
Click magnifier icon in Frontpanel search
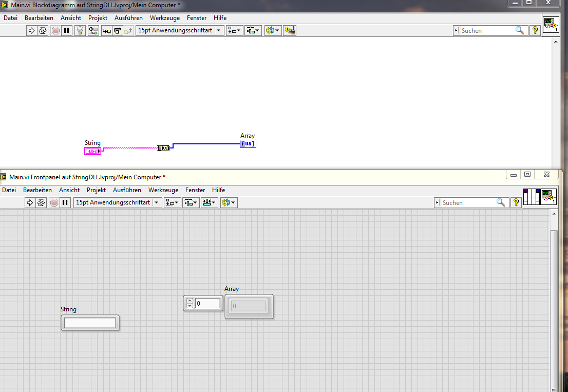coord(501,202)
